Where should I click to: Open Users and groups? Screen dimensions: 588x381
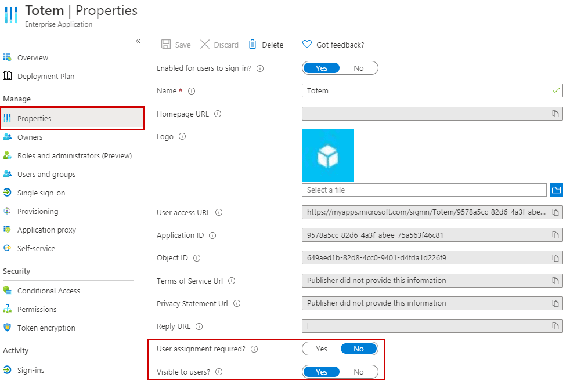(x=46, y=174)
